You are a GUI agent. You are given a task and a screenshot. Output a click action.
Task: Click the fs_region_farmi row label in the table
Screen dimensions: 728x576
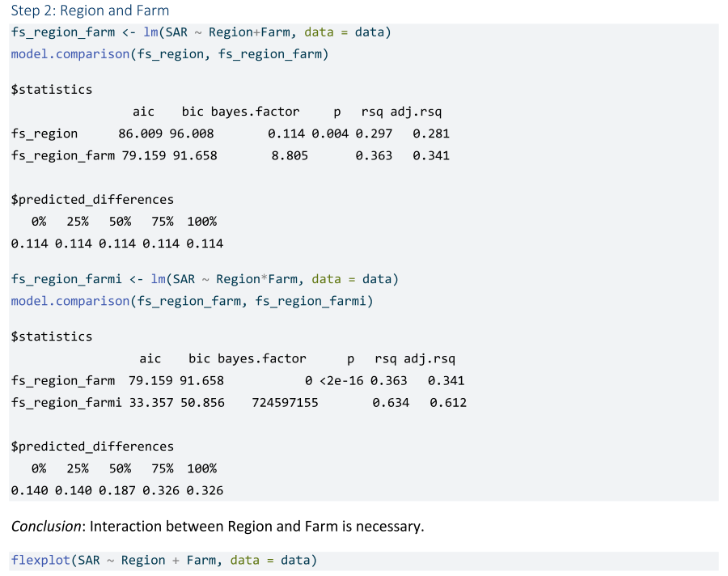[x=66, y=402]
